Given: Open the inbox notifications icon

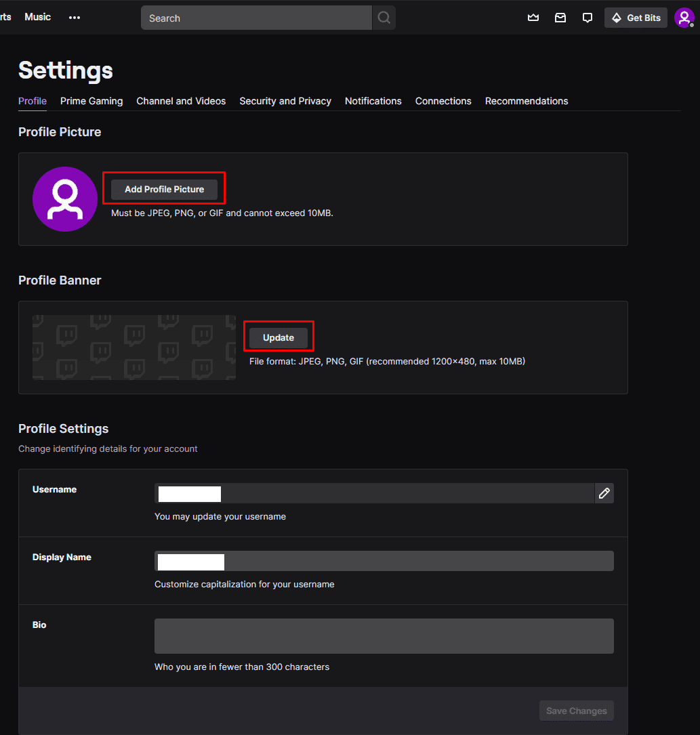Looking at the screenshot, I should click(560, 18).
